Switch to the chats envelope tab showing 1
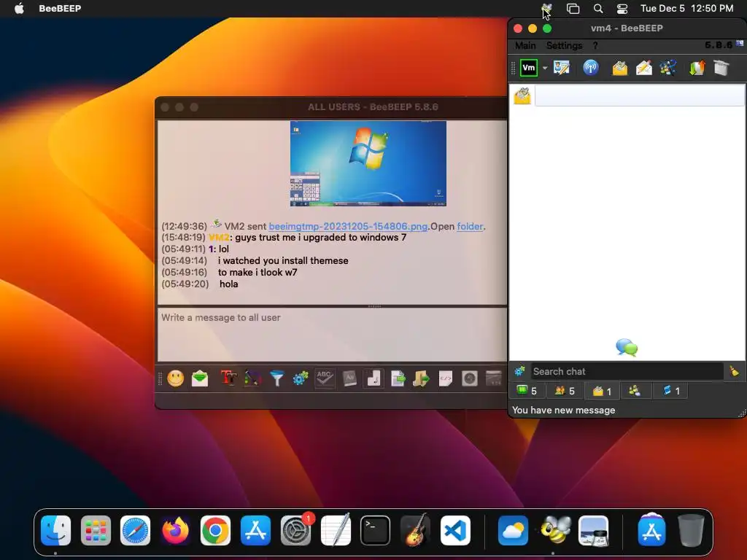 coord(602,391)
